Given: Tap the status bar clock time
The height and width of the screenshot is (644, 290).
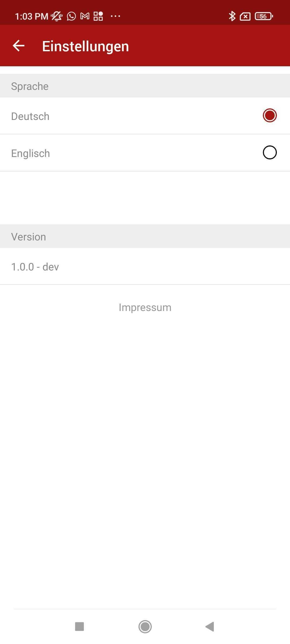Looking at the screenshot, I should pyautogui.click(x=31, y=16).
